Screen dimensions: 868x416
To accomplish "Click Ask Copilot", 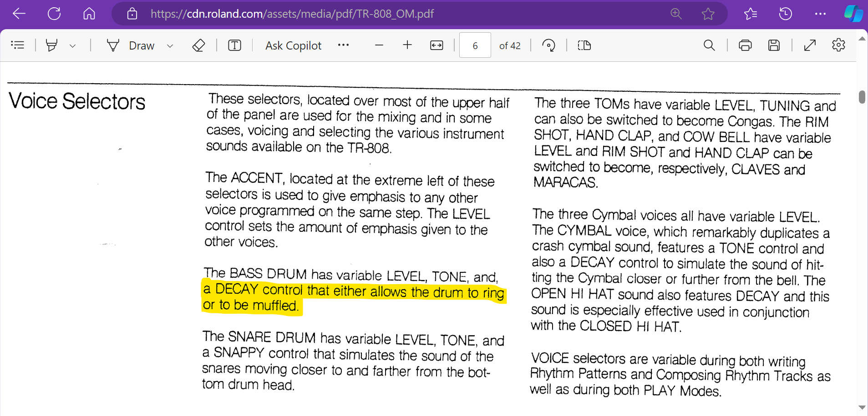I will click(x=294, y=45).
